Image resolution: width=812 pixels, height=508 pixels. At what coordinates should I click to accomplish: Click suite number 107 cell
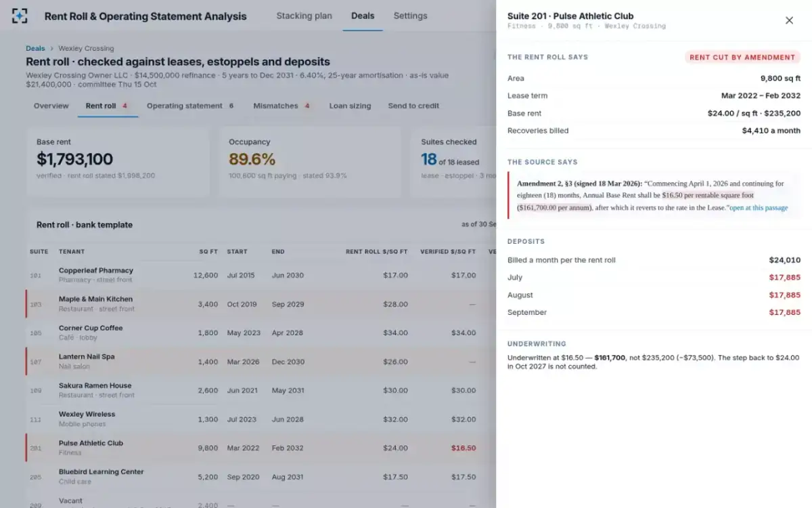coord(36,362)
